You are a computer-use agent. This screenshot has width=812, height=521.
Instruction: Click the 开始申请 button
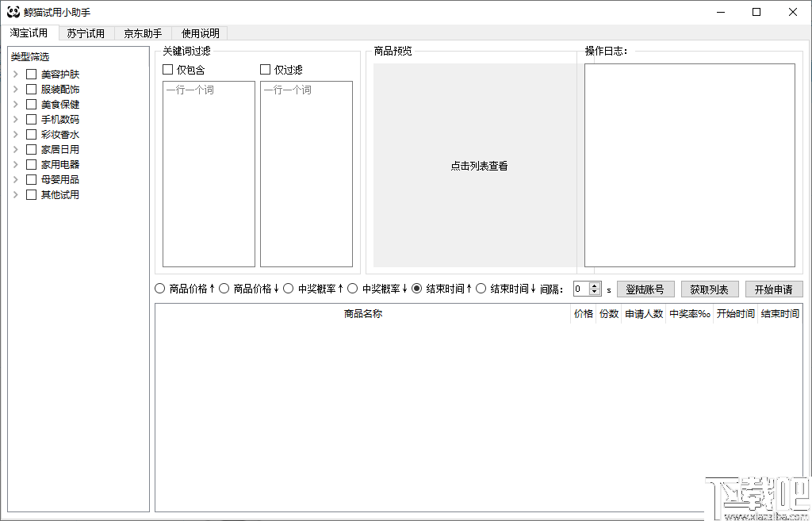coord(773,289)
